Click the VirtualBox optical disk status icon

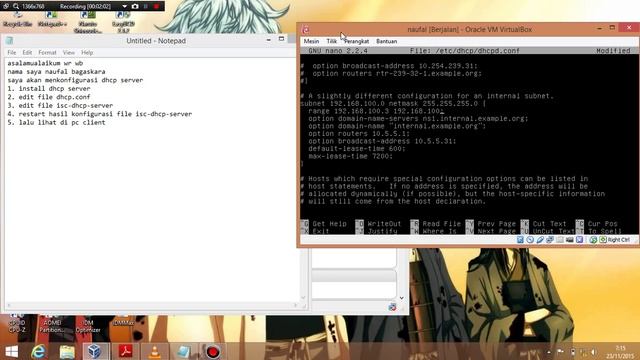[530, 240]
